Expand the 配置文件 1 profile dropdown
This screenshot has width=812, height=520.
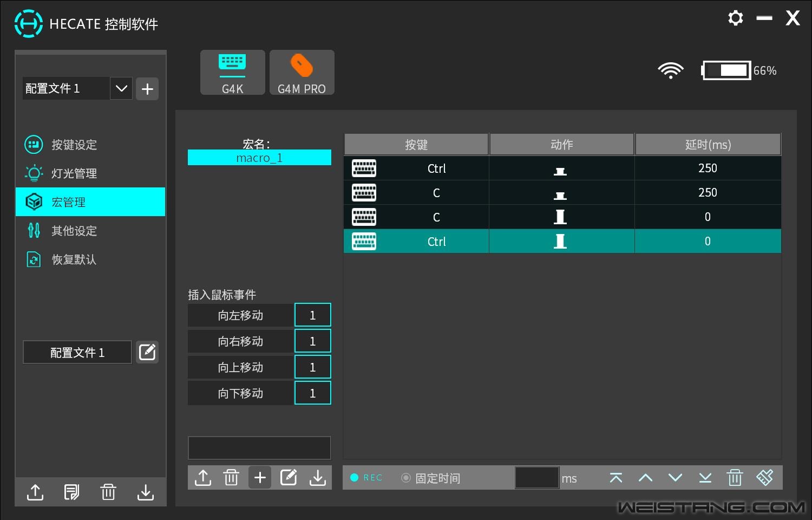[121, 88]
